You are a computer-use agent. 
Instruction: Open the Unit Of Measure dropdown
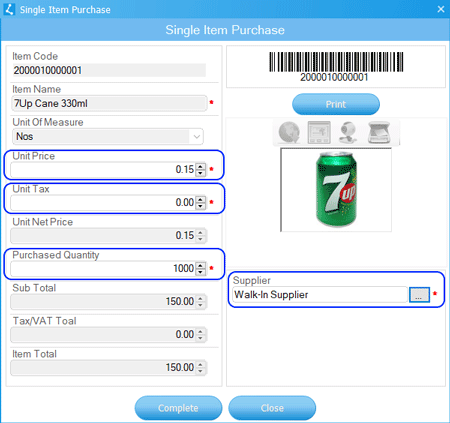point(197,136)
